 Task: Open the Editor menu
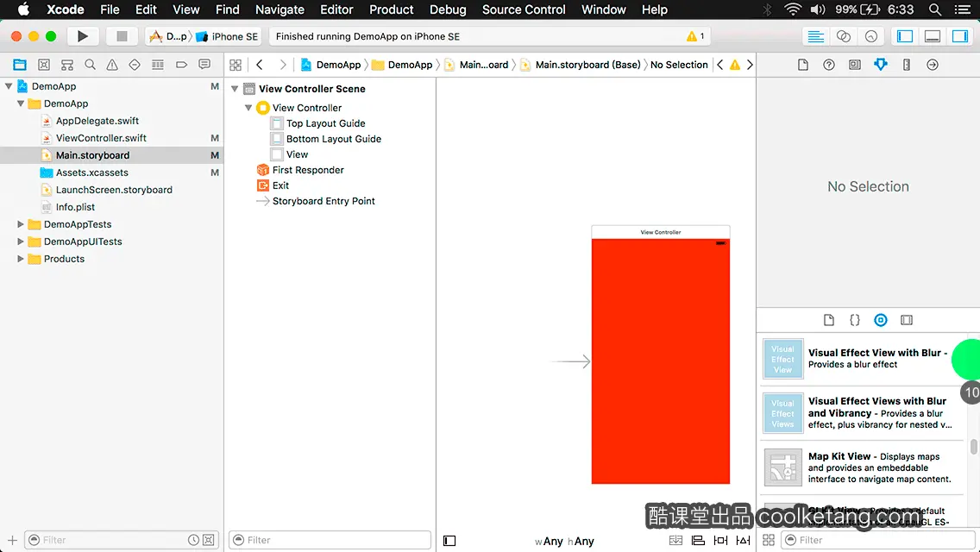pos(336,9)
